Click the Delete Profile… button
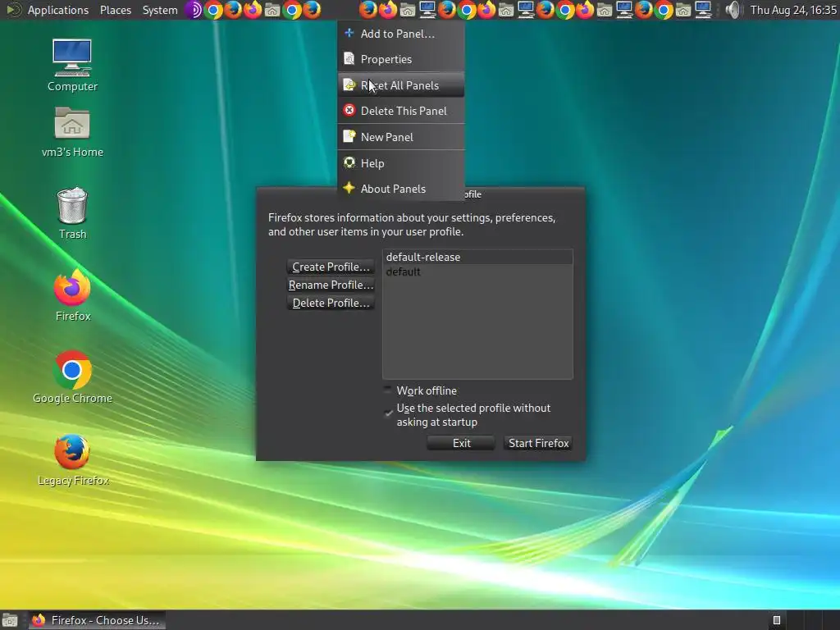840x630 pixels. point(331,304)
